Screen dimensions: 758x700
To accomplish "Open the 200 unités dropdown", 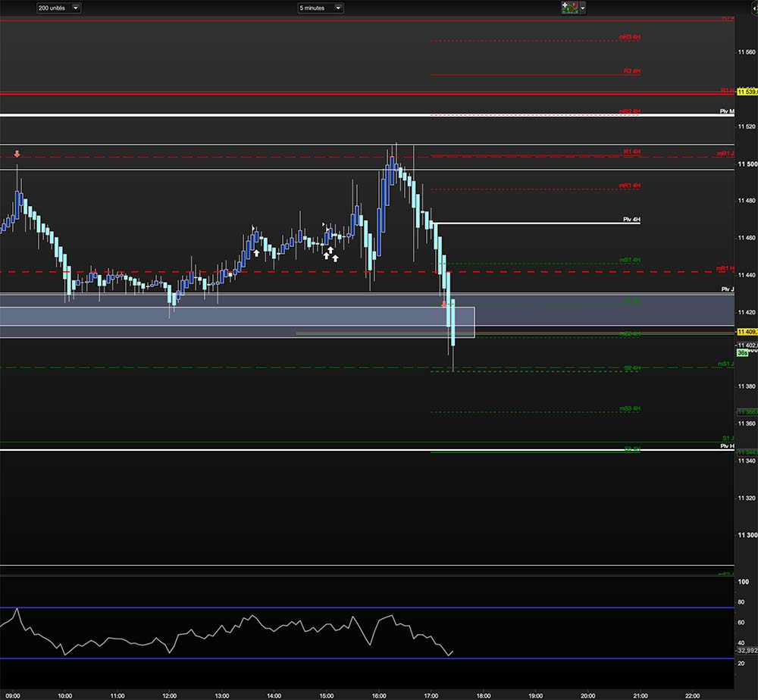I will (58, 8).
